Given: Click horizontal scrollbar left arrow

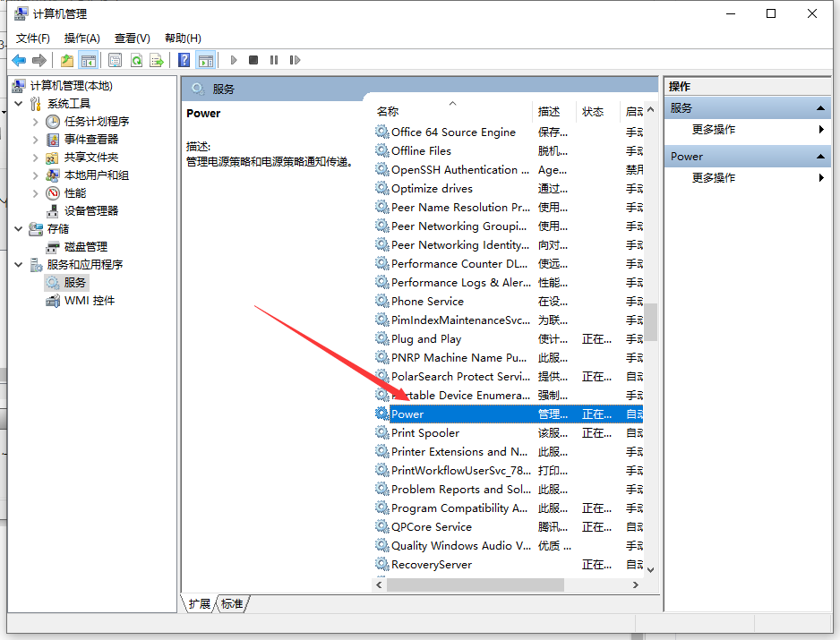Looking at the screenshot, I should [380, 585].
